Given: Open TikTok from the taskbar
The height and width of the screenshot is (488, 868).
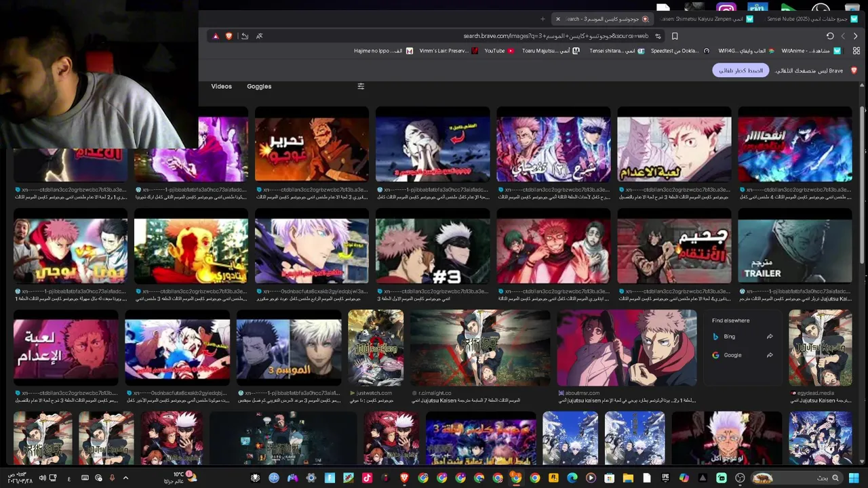Looking at the screenshot, I should tap(367, 478).
